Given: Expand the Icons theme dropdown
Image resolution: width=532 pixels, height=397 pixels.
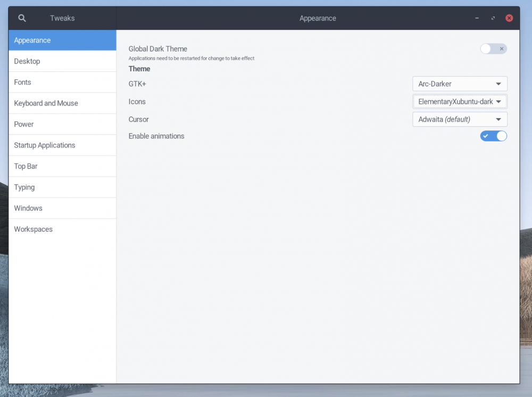Looking at the screenshot, I should (460, 102).
